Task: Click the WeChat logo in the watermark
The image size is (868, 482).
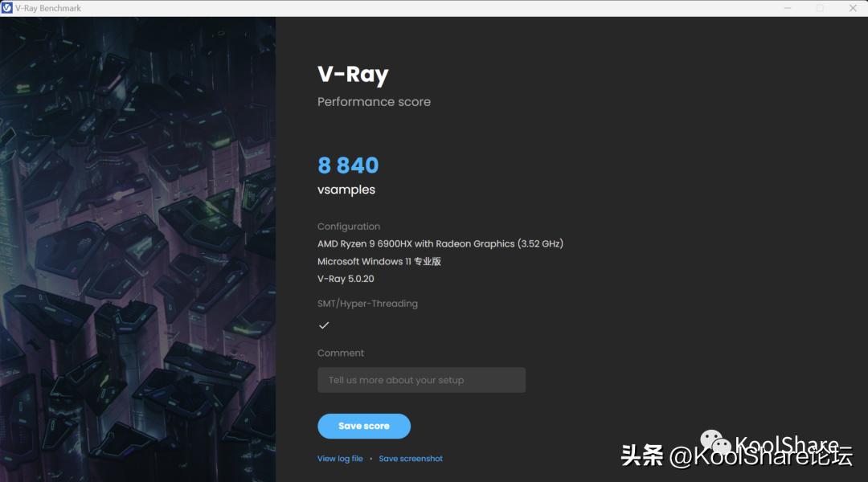Action: (716, 442)
